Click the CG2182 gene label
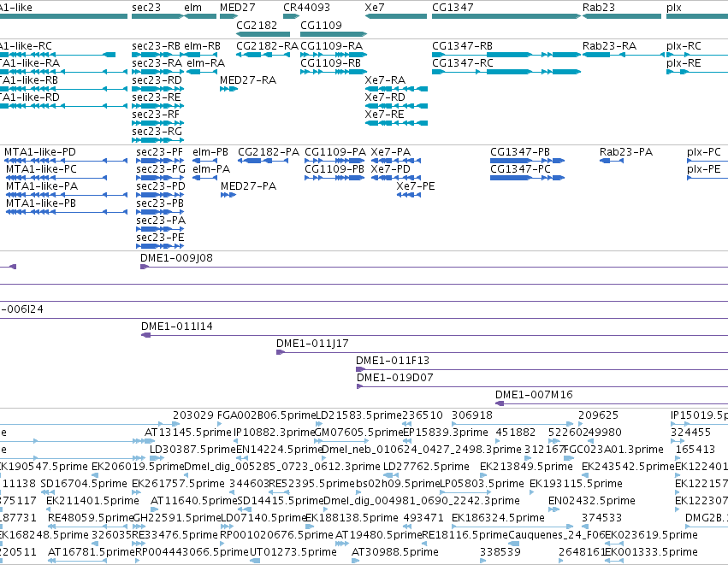 [x=257, y=25]
